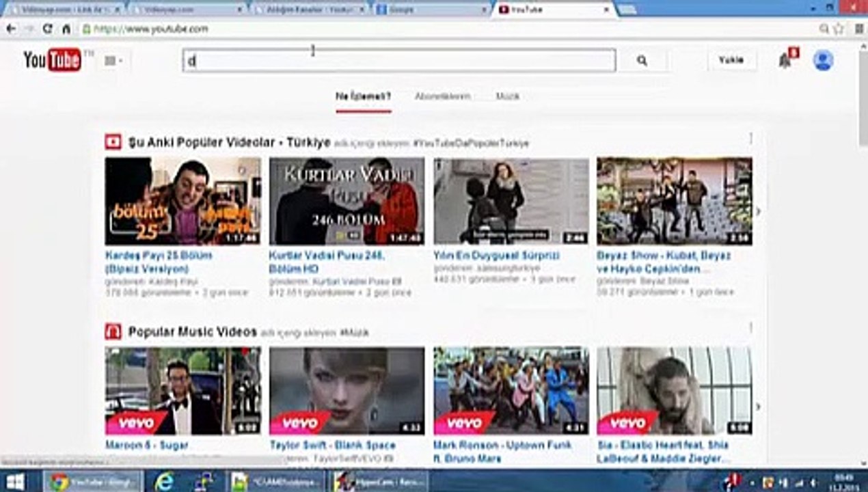
Task: Click the Popular Music Videos channel icon
Action: [113, 332]
